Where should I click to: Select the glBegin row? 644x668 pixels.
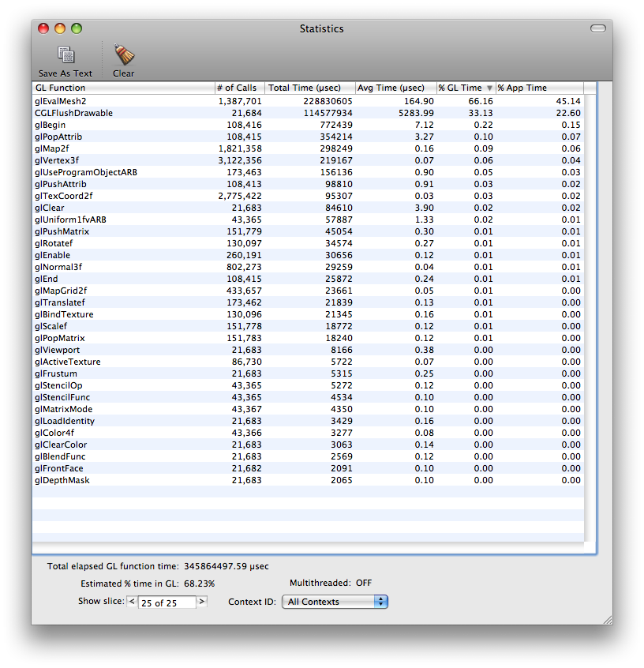[x=308, y=125]
